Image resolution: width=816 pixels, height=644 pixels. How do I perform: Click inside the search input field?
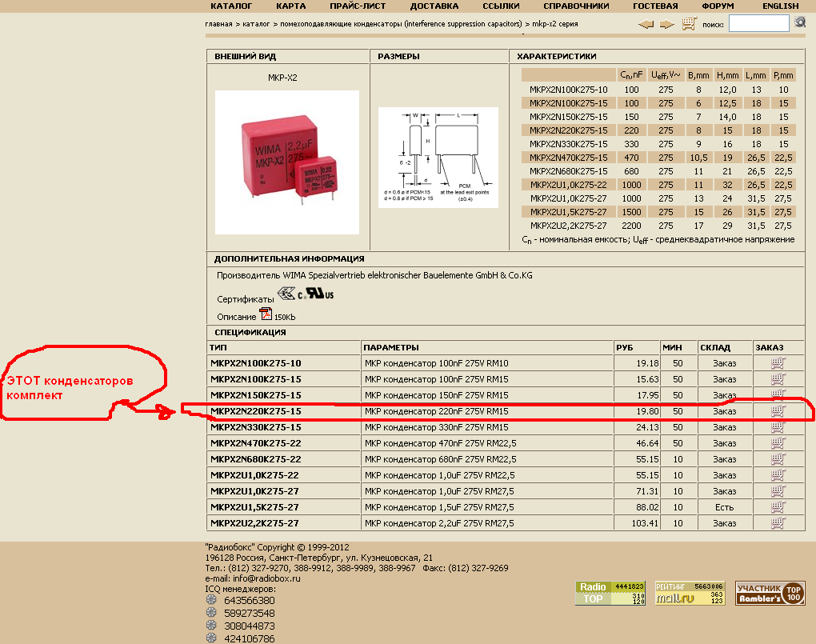tap(758, 23)
